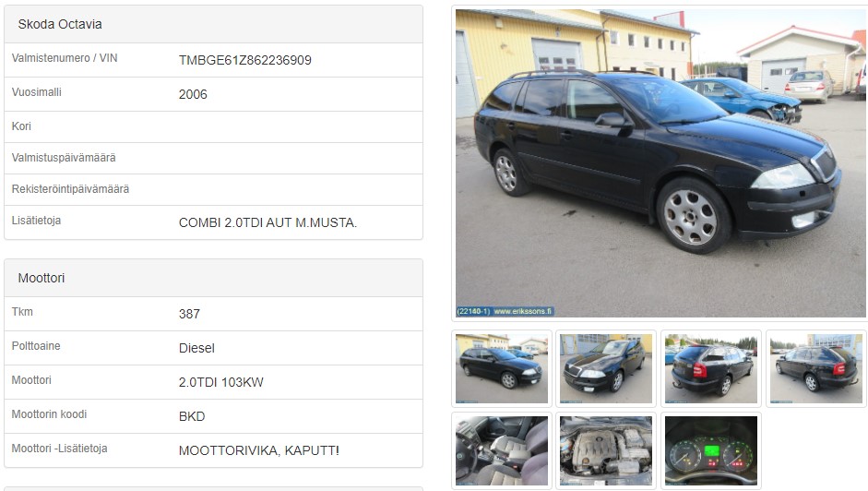
Task: Click the 2.0TDI 103KW engine value
Action: point(220,382)
